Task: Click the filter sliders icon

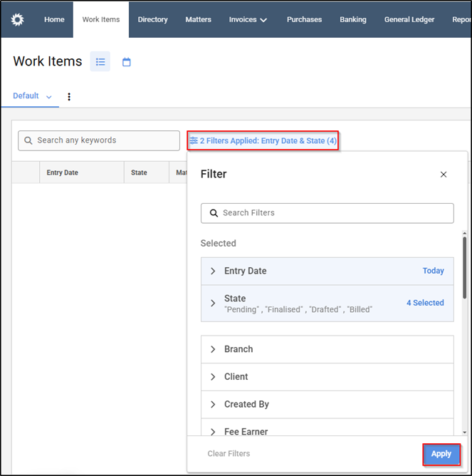Action: (194, 140)
